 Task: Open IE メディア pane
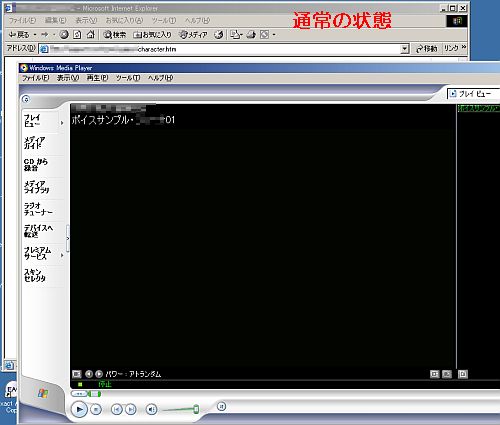coord(193,34)
